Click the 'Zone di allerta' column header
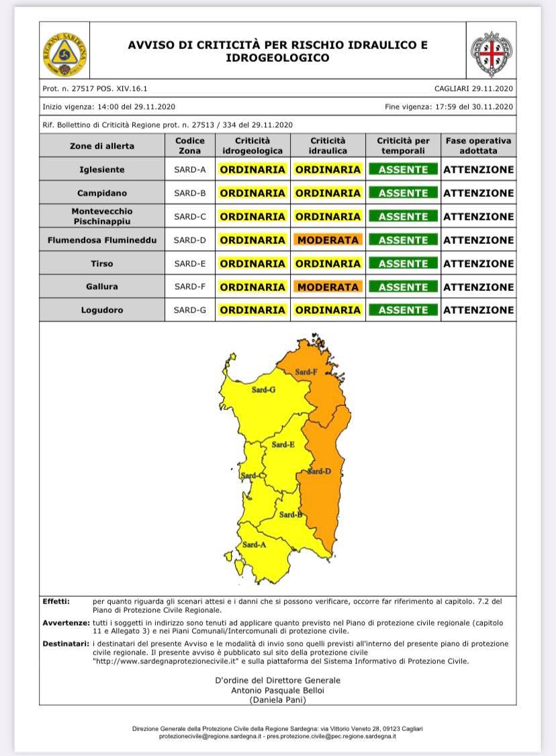 pos(102,146)
